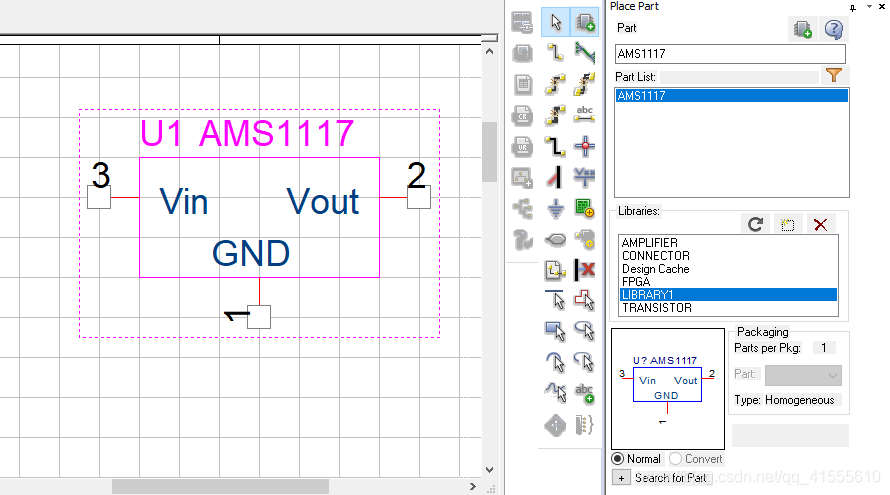Click the Remove Library red X

[820, 224]
